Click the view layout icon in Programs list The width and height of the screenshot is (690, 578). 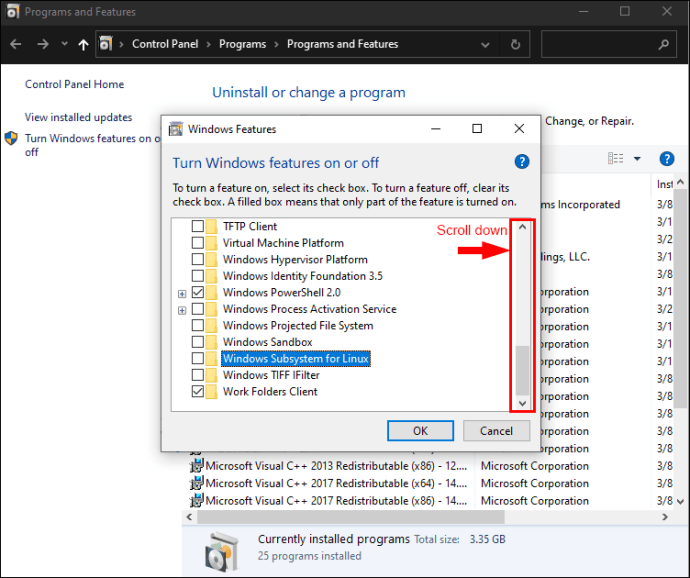click(x=615, y=158)
